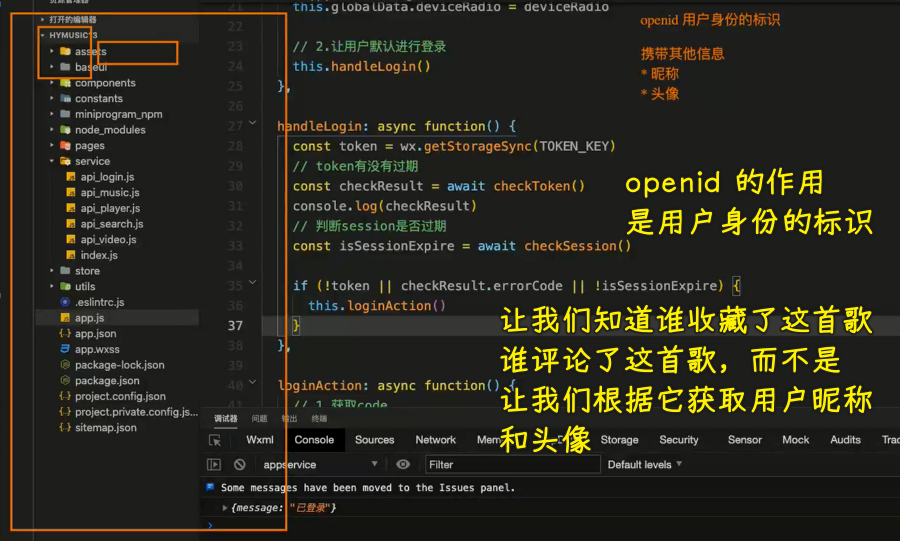Fold the handleLogin function at line 27
This screenshot has width=900, height=541.
(253, 123)
